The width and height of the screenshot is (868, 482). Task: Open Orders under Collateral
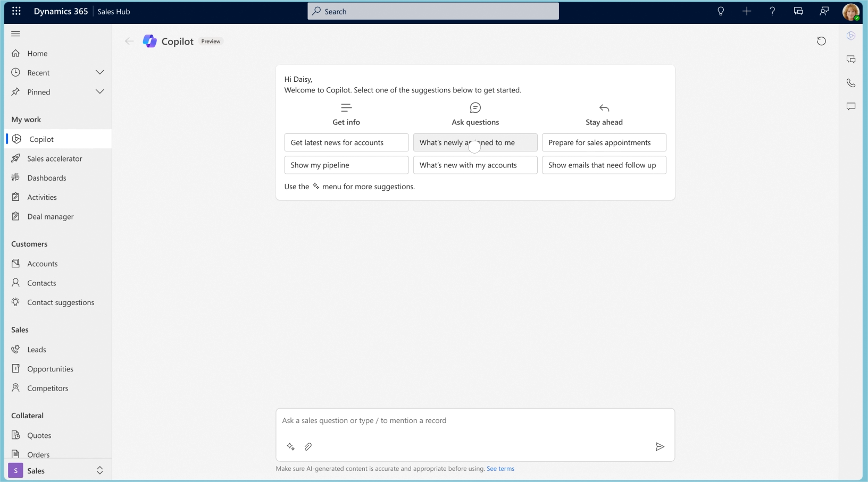coord(58,454)
